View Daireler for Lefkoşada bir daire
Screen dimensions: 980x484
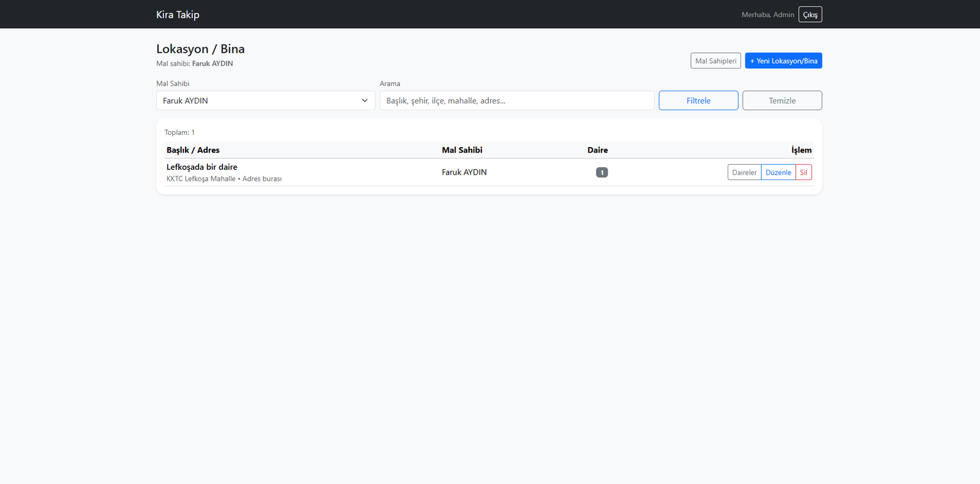click(744, 173)
